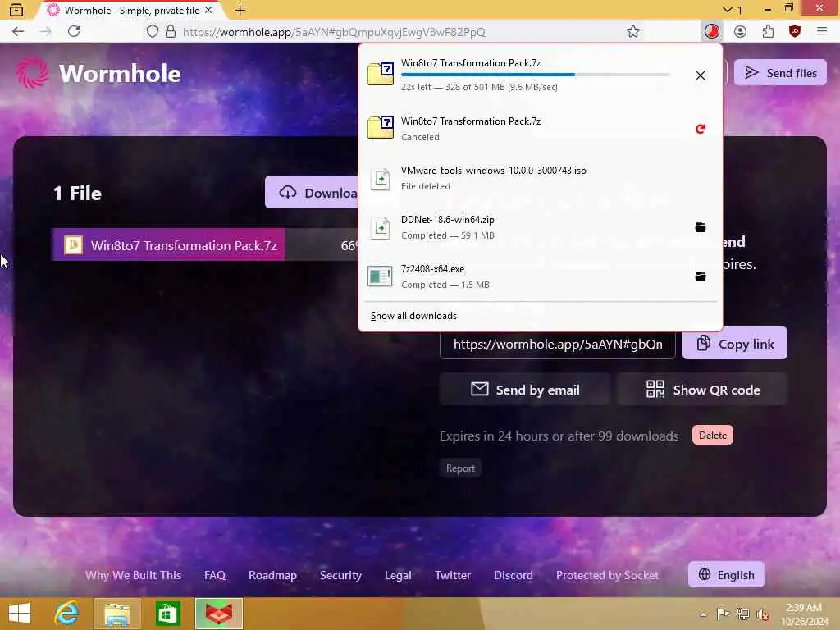Show hidden system tray icons
Image resolution: width=840 pixels, height=630 pixels.
pos(703,614)
